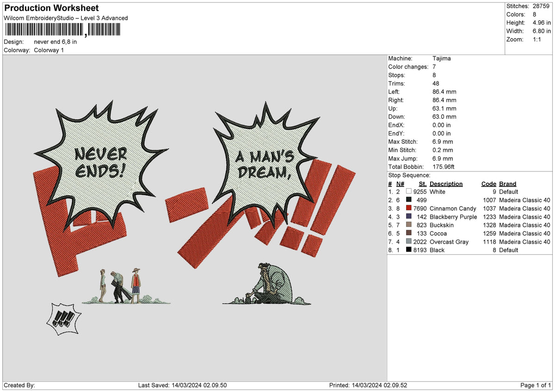Select the 'St.' column header

pos(423,184)
